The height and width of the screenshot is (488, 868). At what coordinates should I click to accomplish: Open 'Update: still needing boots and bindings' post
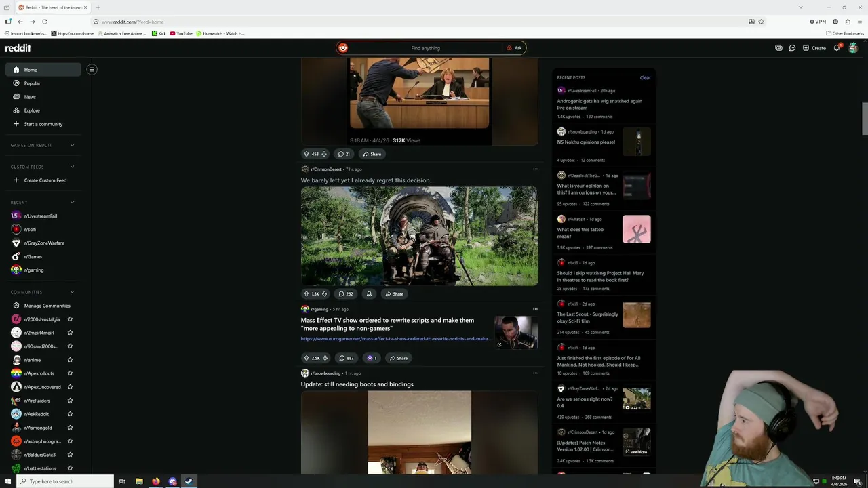357,384
